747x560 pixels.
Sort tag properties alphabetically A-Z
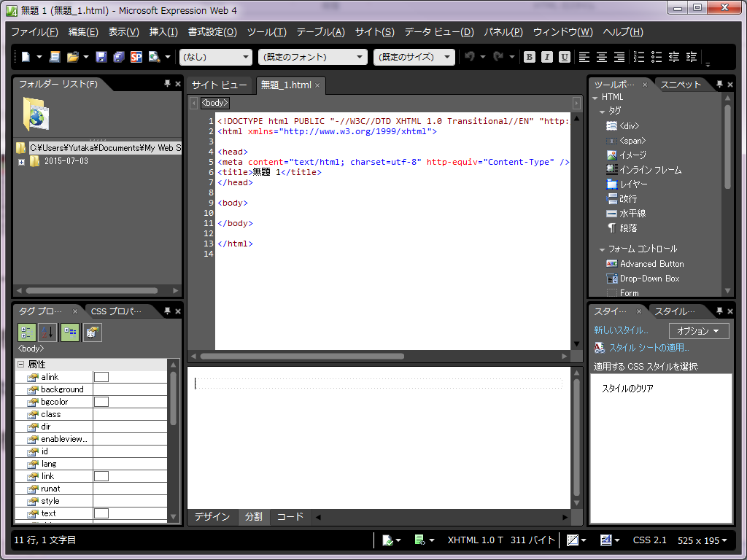click(x=47, y=332)
